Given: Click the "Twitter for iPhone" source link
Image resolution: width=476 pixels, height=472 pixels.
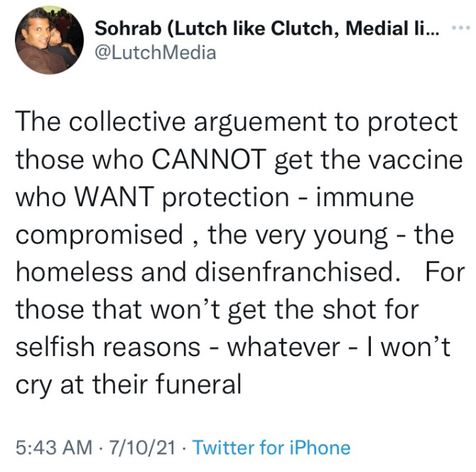Looking at the screenshot, I should [271, 447].
